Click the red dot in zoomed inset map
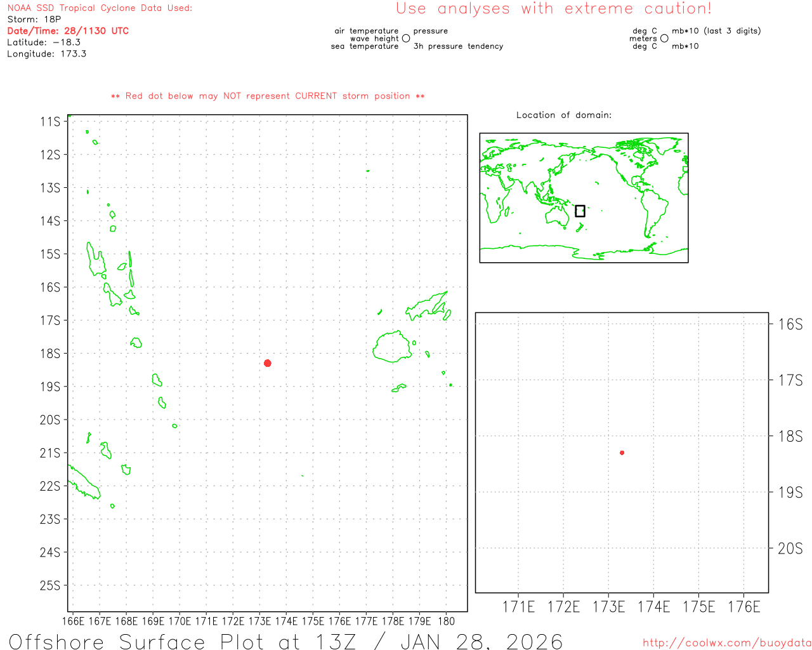 pos(622,453)
